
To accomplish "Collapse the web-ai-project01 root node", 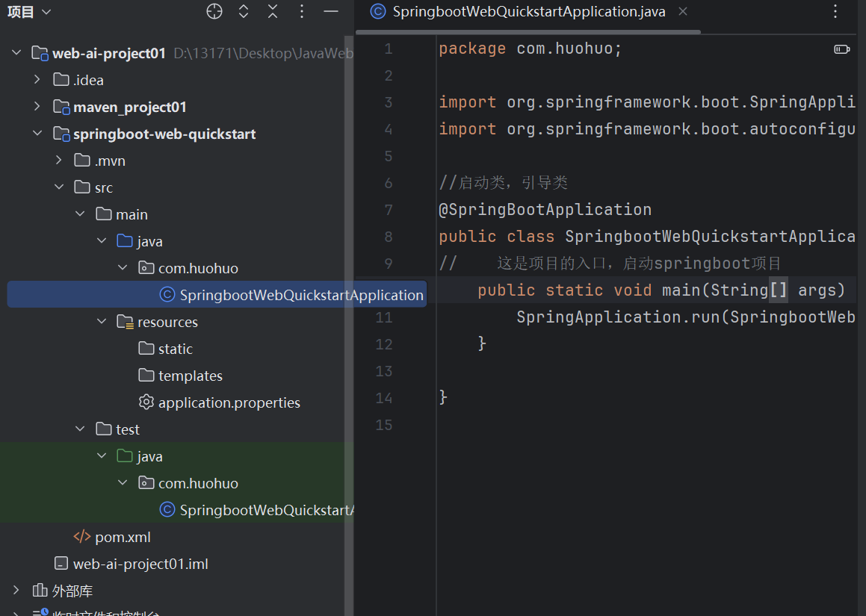I will 16,52.
